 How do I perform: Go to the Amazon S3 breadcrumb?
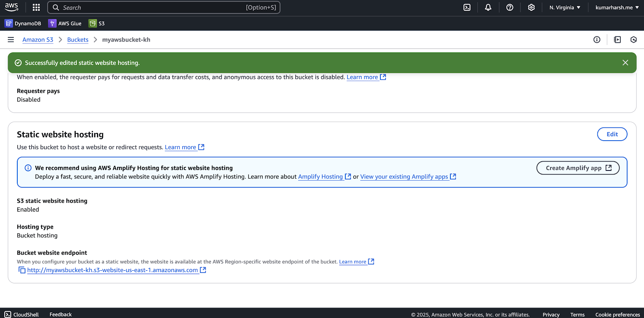[38, 39]
